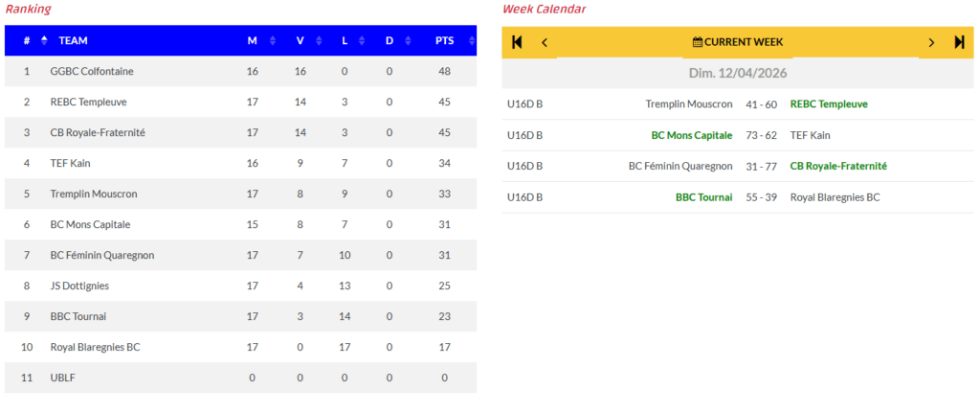
Task: Sort ranking by losses (L) column
Action: [345, 41]
